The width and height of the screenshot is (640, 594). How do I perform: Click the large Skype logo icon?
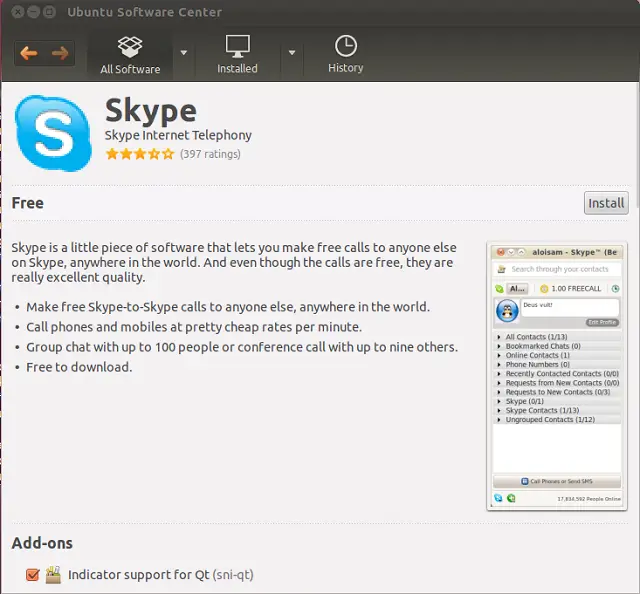[x=53, y=133]
